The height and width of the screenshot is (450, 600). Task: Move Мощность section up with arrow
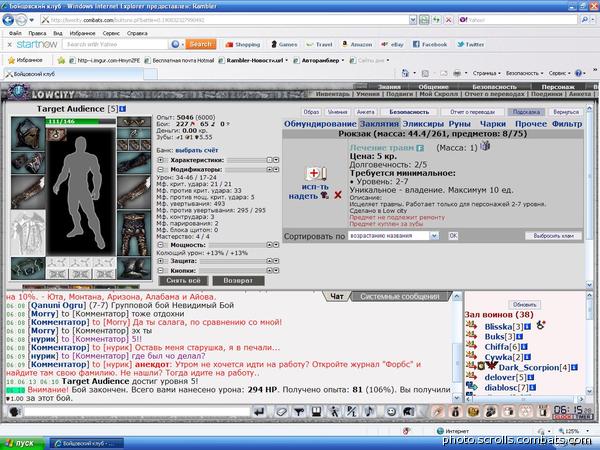point(269,245)
